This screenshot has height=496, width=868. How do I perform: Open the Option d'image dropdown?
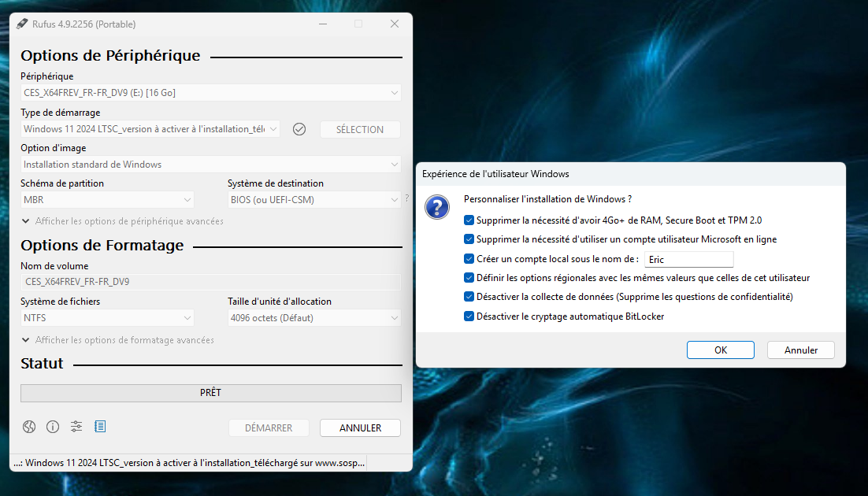pos(211,165)
